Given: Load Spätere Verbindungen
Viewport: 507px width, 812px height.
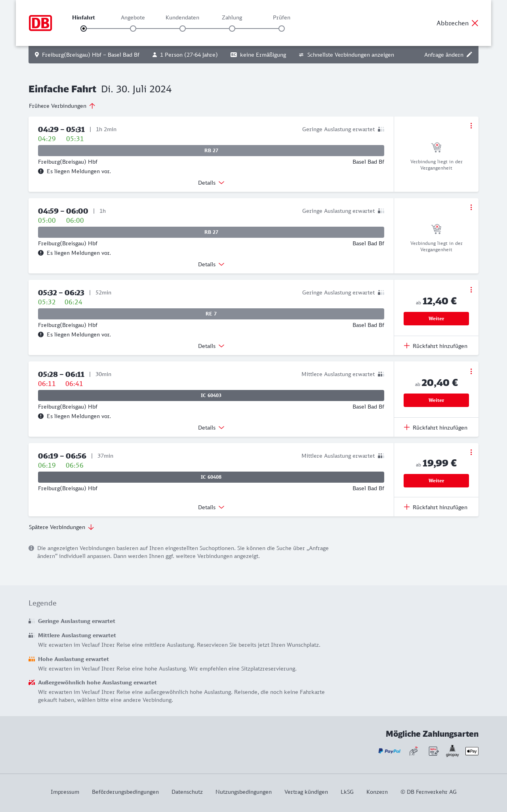Looking at the screenshot, I should click(61, 527).
